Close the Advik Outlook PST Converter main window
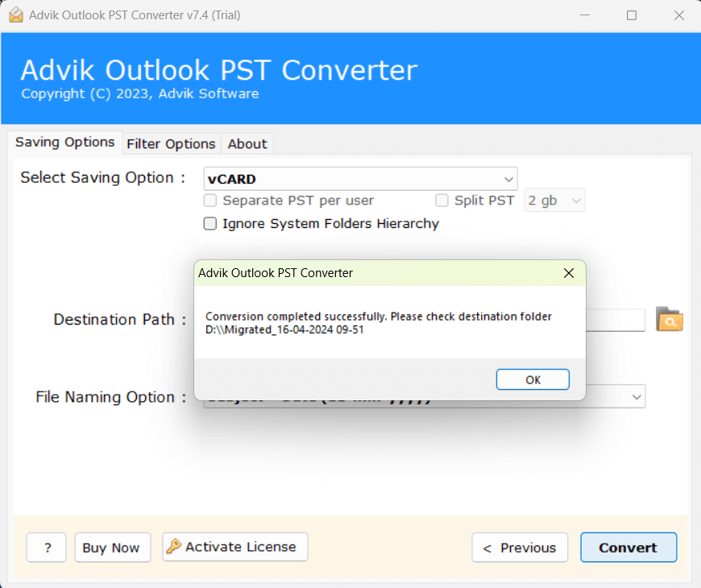Image resolution: width=701 pixels, height=588 pixels. (679, 15)
